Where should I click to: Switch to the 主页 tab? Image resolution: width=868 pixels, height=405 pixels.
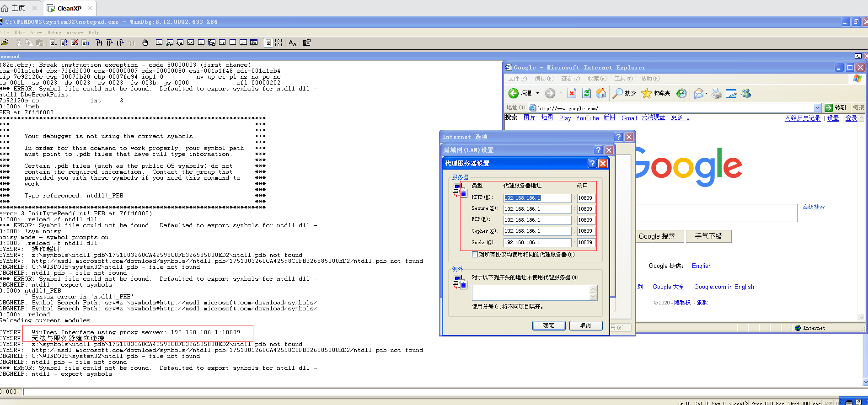coord(18,8)
